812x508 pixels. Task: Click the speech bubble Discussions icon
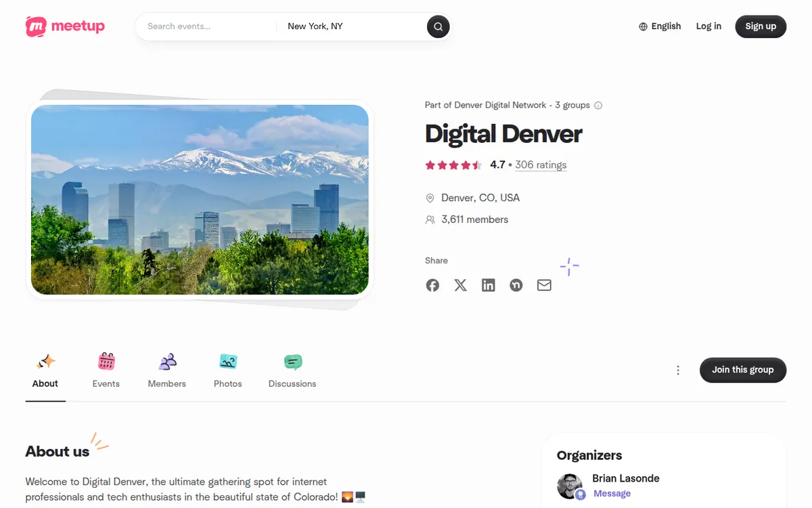(292, 361)
